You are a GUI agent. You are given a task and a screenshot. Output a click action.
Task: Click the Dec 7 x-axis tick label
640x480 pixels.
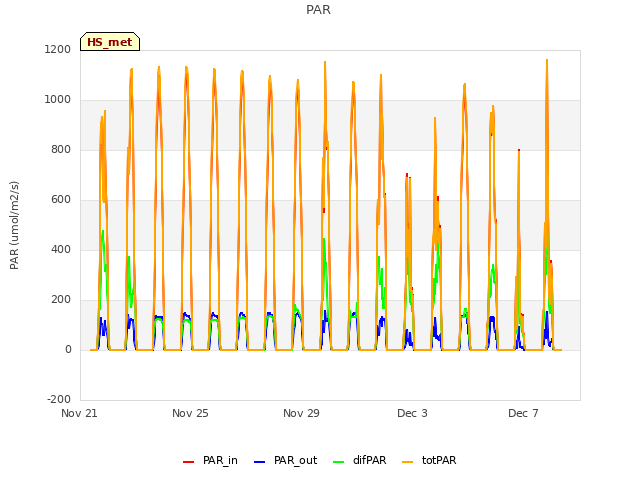pyautogui.click(x=523, y=413)
